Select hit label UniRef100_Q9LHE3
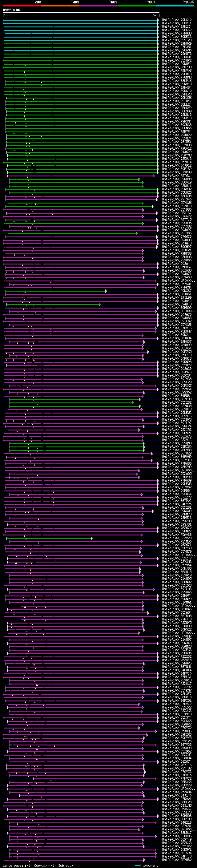Screen dimensions: 197x868 point(177,74)
